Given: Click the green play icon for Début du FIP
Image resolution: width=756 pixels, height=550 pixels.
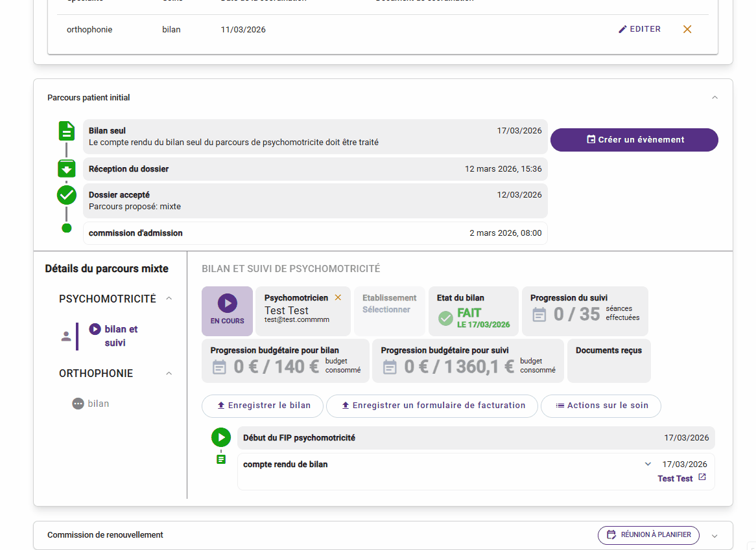Looking at the screenshot, I should click(x=221, y=438).
